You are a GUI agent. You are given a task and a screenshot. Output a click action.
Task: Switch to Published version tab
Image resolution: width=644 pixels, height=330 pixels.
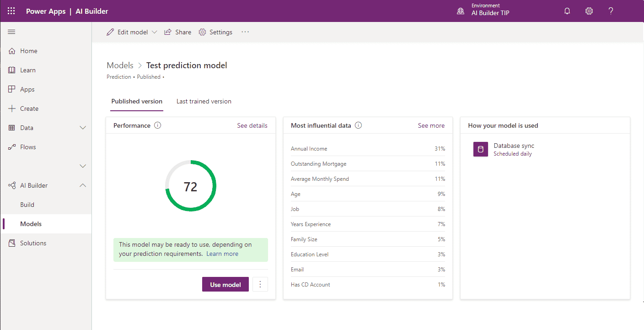(x=137, y=102)
